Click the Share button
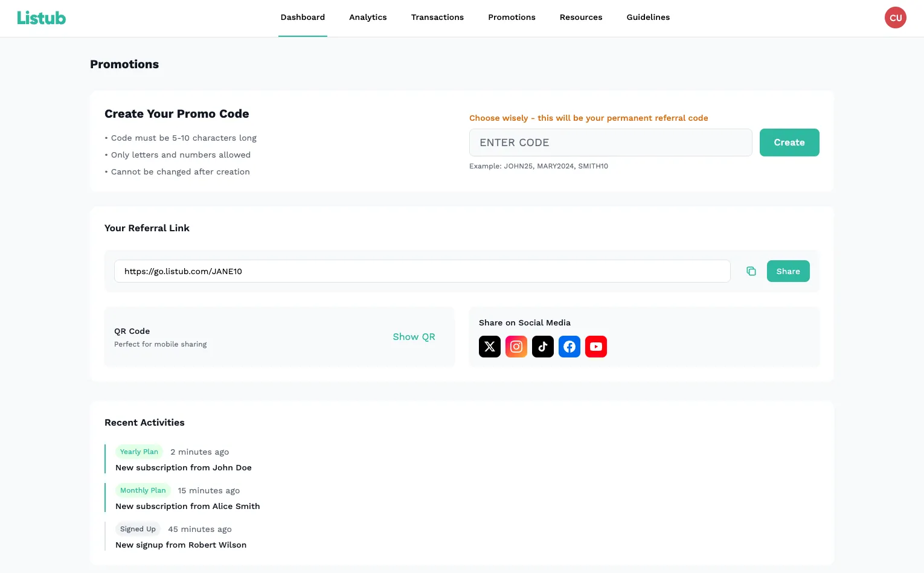This screenshot has width=924, height=573. (788, 271)
